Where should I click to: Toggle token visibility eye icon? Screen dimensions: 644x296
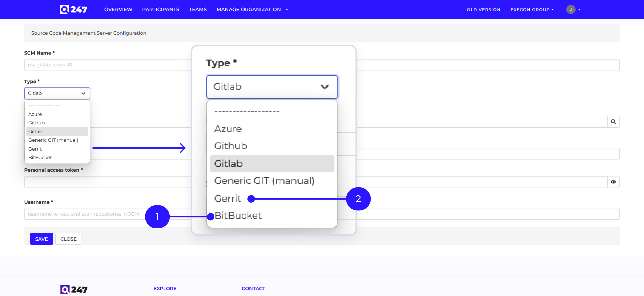pos(613,182)
